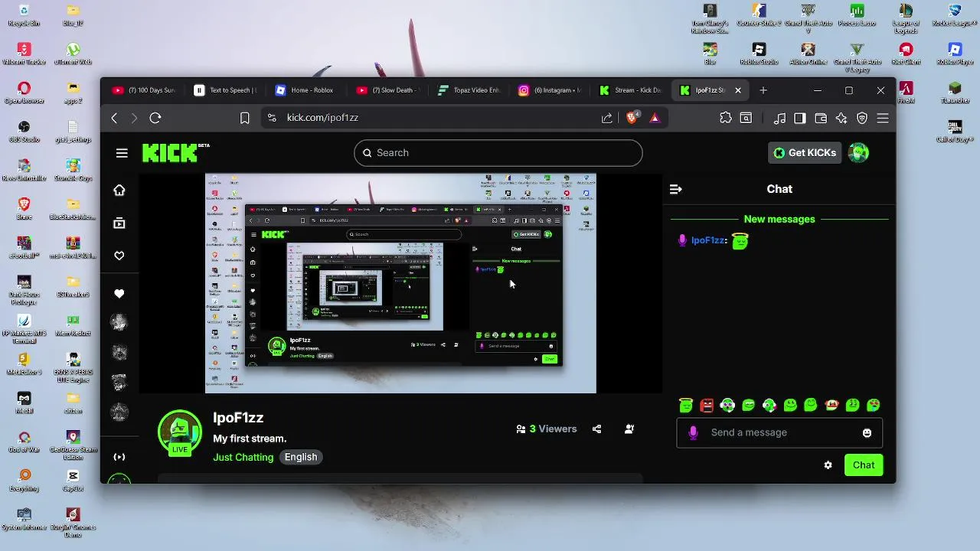Focus the Kick Search field
The image size is (980, 551).
point(498,153)
